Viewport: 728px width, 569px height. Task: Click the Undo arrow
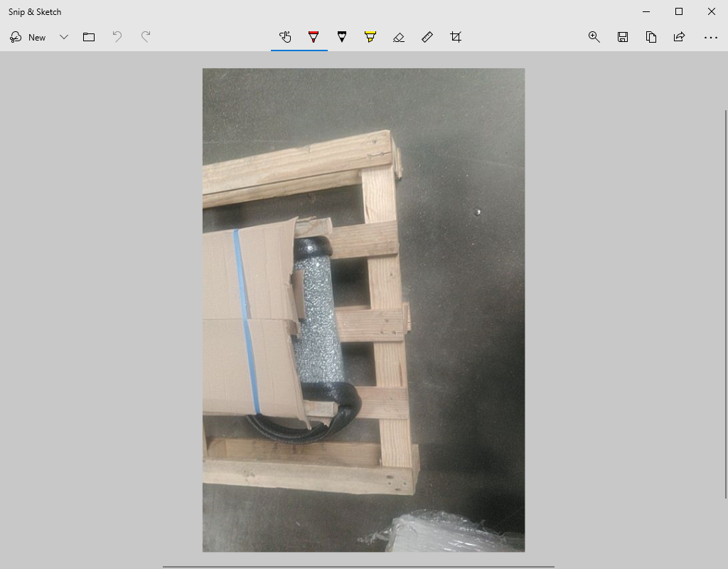(117, 37)
